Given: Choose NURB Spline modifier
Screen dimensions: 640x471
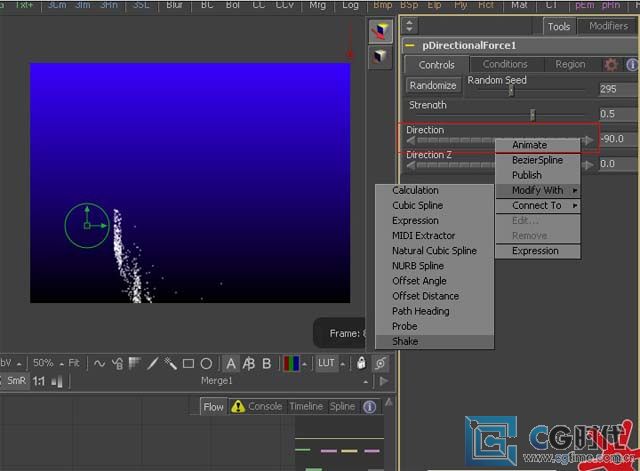Looking at the screenshot, I should coord(435,266).
